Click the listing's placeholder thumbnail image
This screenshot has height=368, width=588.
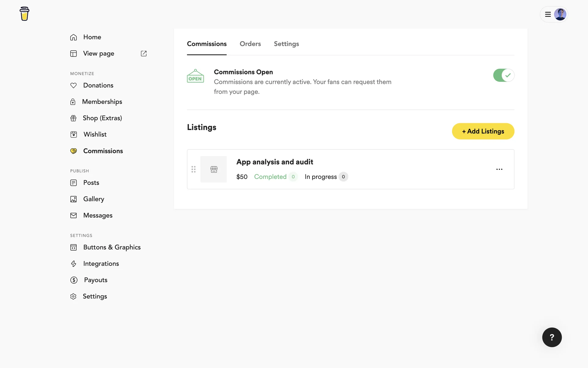click(213, 169)
